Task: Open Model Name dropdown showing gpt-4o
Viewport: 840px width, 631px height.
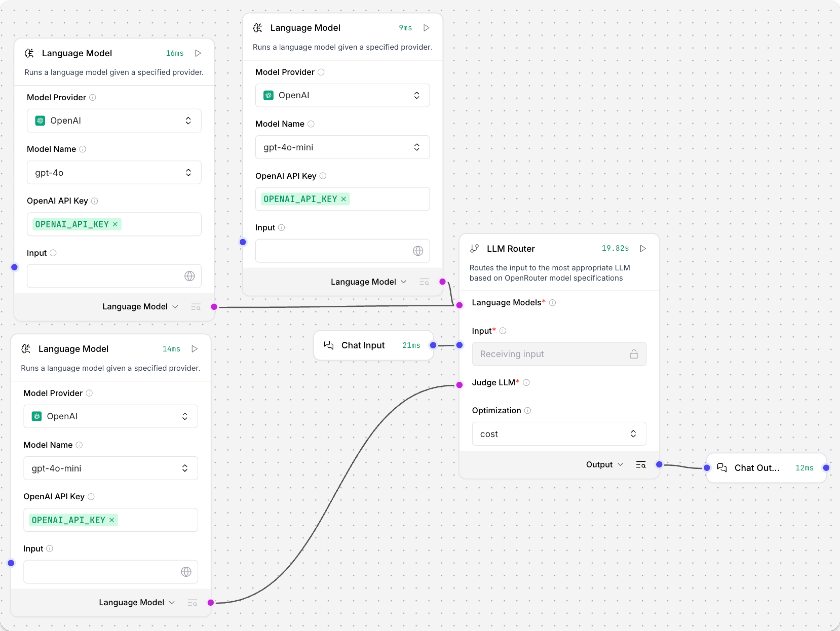Action: pos(114,172)
